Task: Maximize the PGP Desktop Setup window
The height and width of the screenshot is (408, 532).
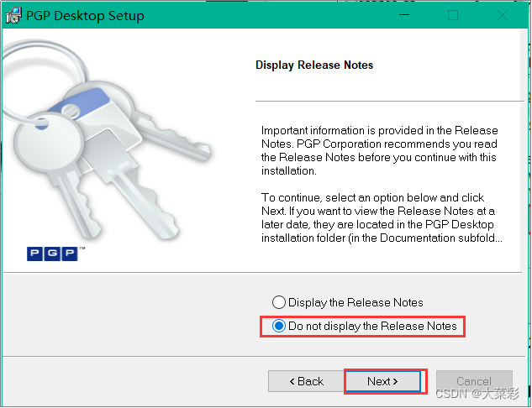Action: (453, 15)
